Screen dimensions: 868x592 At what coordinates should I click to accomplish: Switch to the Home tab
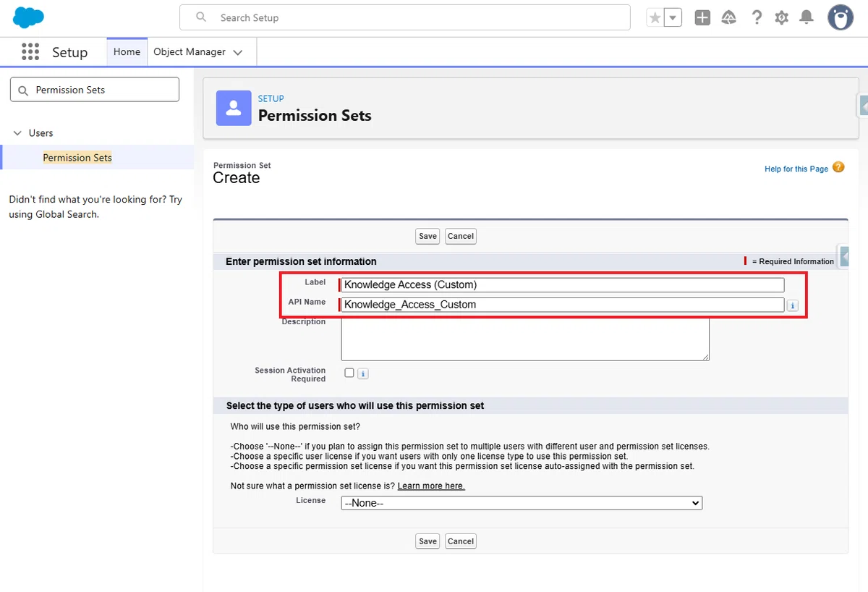tap(127, 52)
